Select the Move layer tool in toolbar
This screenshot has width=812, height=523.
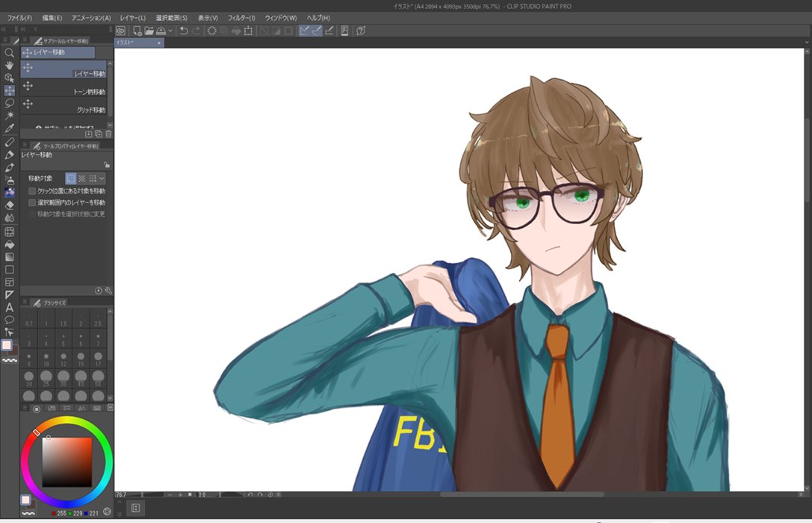(x=9, y=90)
